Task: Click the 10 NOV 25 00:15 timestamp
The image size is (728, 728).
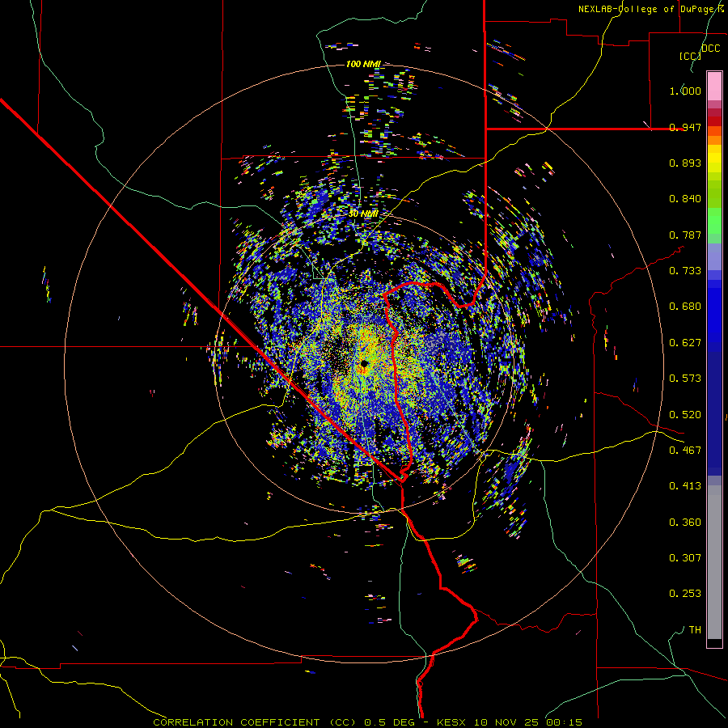Action: coord(528,722)
